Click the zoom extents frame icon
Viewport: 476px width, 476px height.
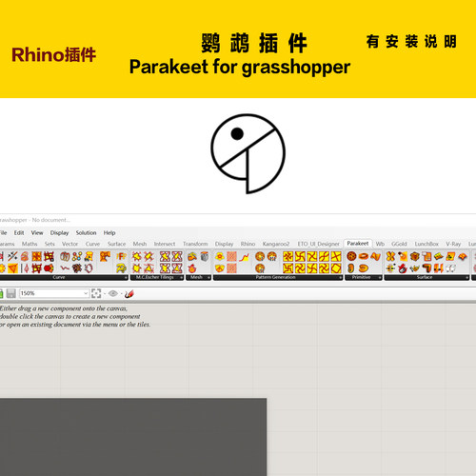pyautogui.click(x=96, y=293)
